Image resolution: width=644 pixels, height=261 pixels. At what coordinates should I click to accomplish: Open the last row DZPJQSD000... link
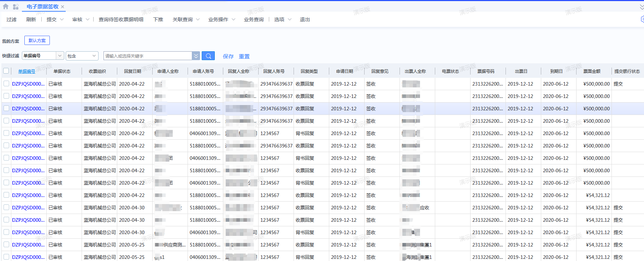(x=28, y=257)
